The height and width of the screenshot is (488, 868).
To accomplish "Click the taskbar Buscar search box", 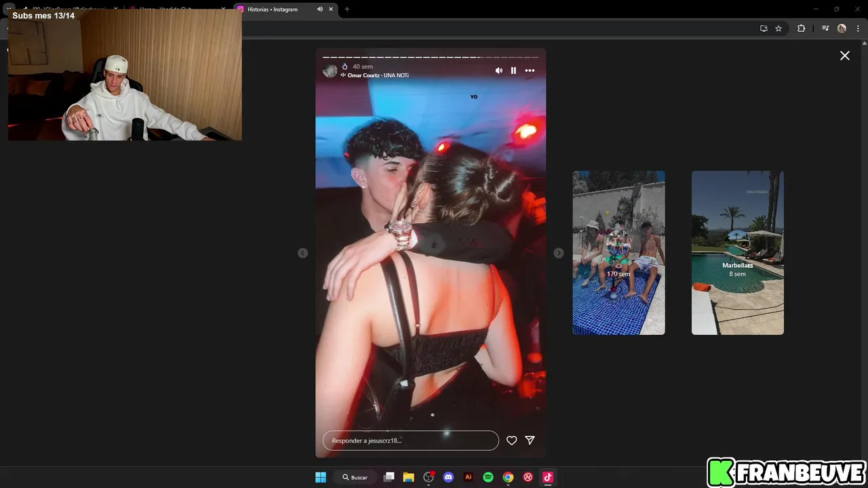I will (355, 477).
